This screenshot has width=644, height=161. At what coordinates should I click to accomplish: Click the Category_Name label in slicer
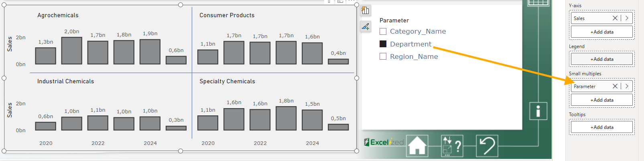tap(418, 31)
